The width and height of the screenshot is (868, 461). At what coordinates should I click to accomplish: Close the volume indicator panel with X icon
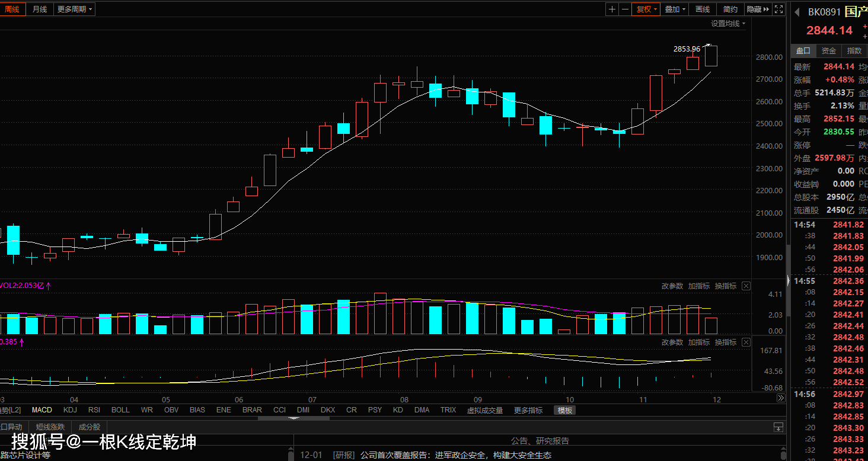point(746,286)
